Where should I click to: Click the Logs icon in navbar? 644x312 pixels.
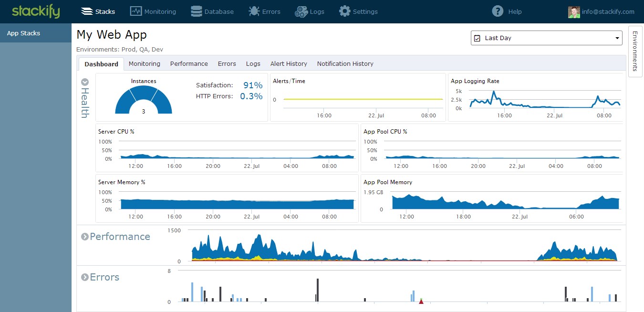pos(301,11)
